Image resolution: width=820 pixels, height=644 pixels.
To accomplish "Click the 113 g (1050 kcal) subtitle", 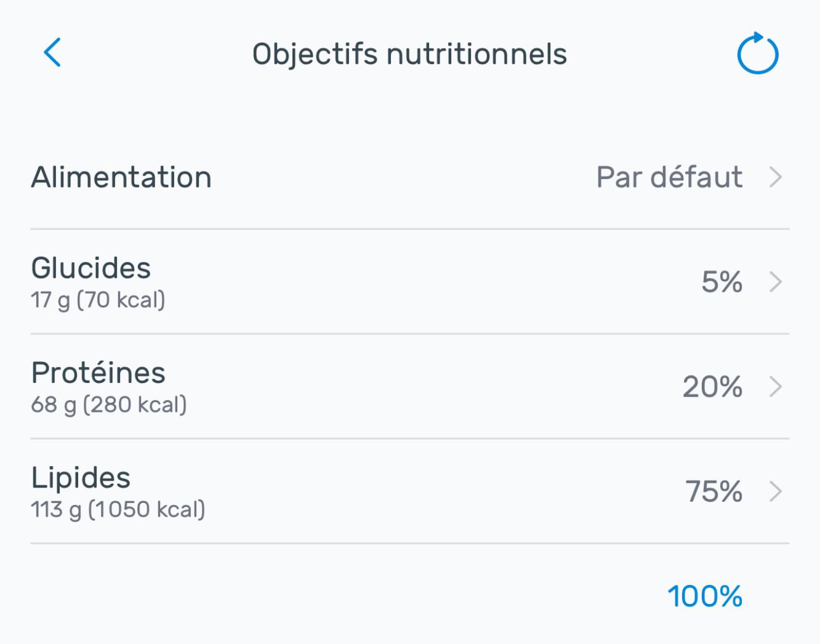I will tap(118, 510).
